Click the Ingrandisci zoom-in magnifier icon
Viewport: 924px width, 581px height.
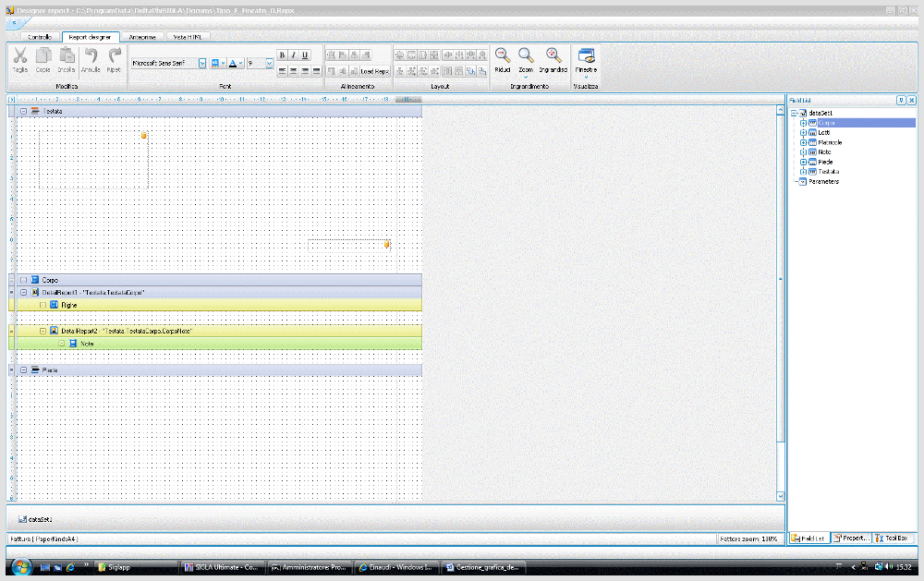click(x=553, y=55)
